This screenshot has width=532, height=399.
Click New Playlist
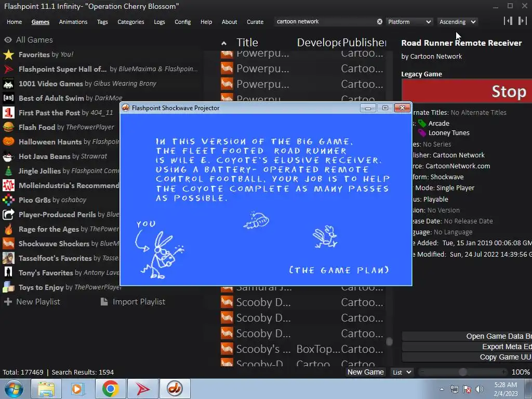click(32, 302)
